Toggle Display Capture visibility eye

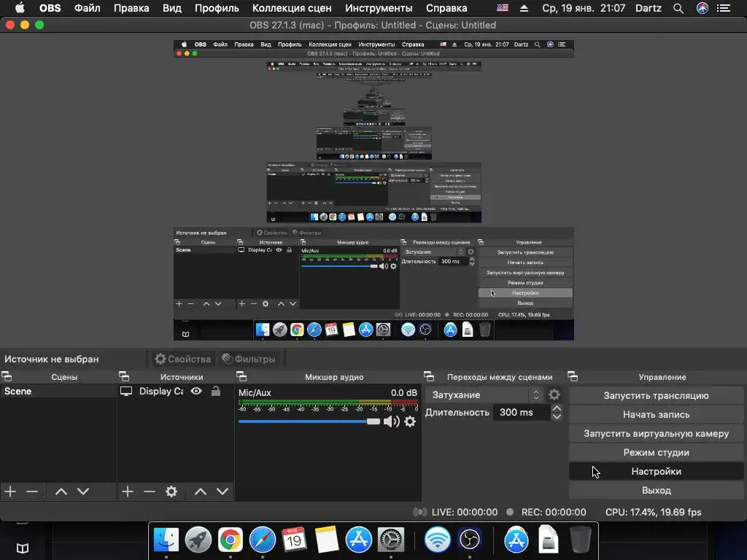pyautogui.click(x=196, y=392)
